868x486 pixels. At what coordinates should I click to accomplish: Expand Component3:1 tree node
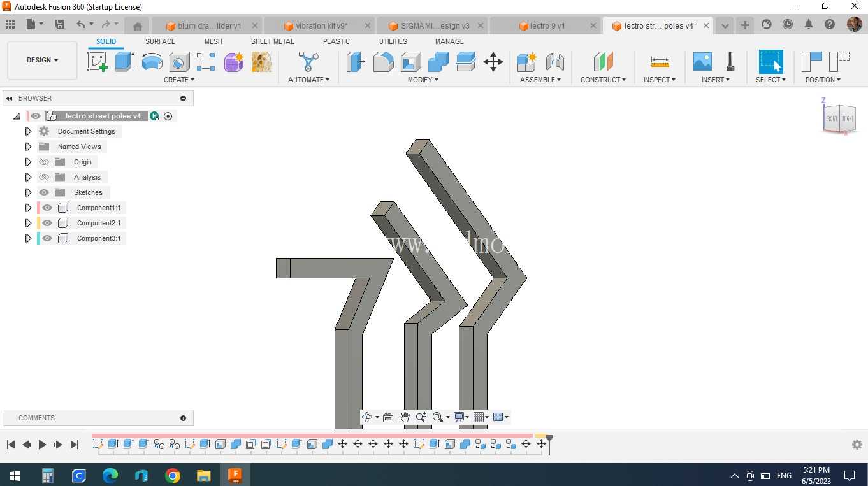click(x=28, y=238)
